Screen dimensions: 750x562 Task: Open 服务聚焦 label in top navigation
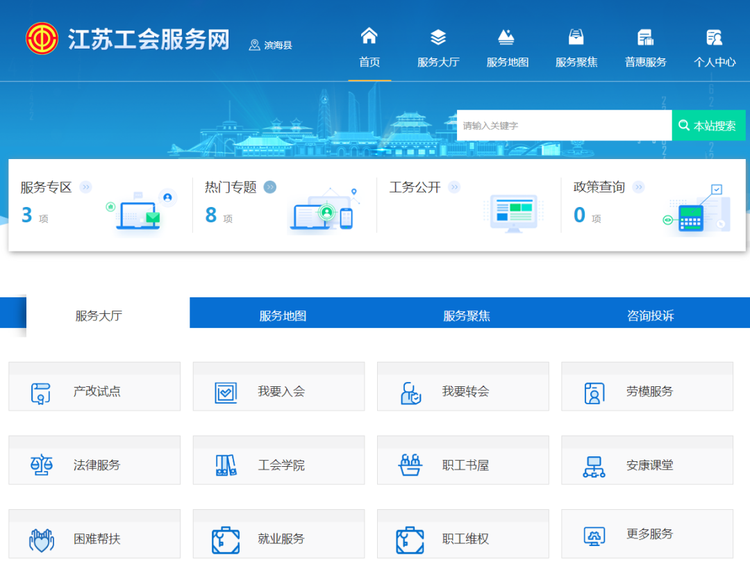click(x=576, y=62)
